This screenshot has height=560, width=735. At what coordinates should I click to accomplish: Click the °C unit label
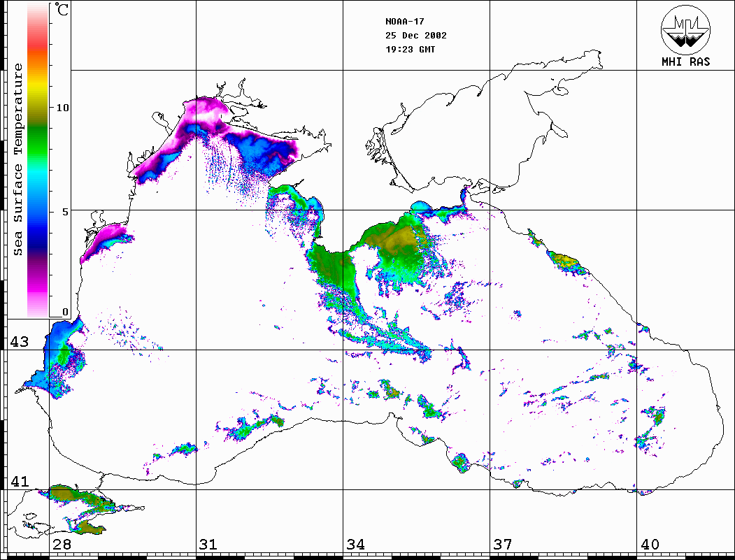click(62, 9)
